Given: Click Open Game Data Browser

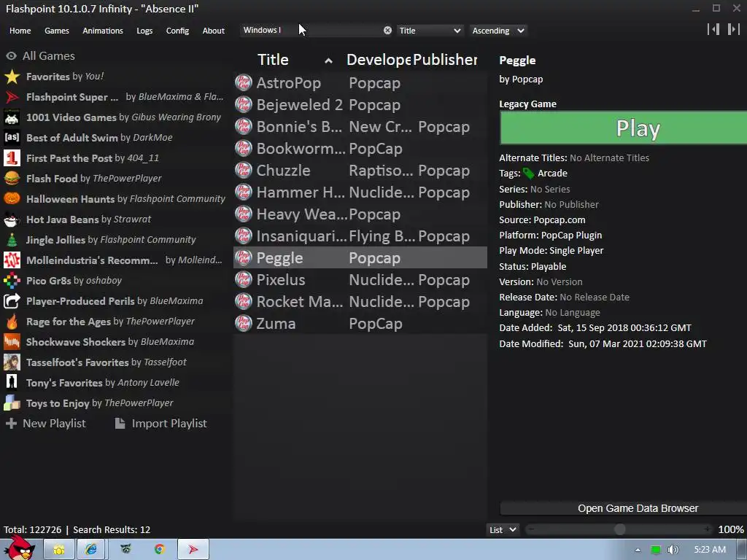Looking at the screenshot, I should (x=624, y=508).
